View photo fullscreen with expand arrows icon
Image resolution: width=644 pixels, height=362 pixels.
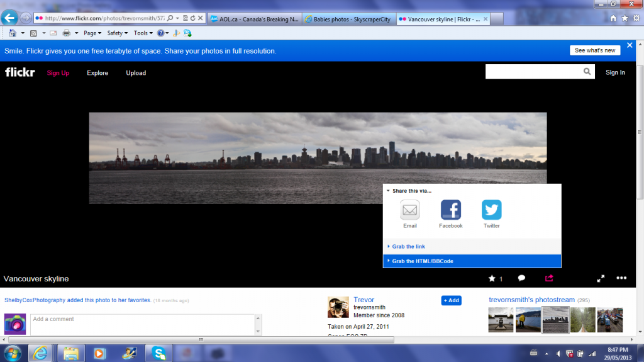click(x=601, y=278)
